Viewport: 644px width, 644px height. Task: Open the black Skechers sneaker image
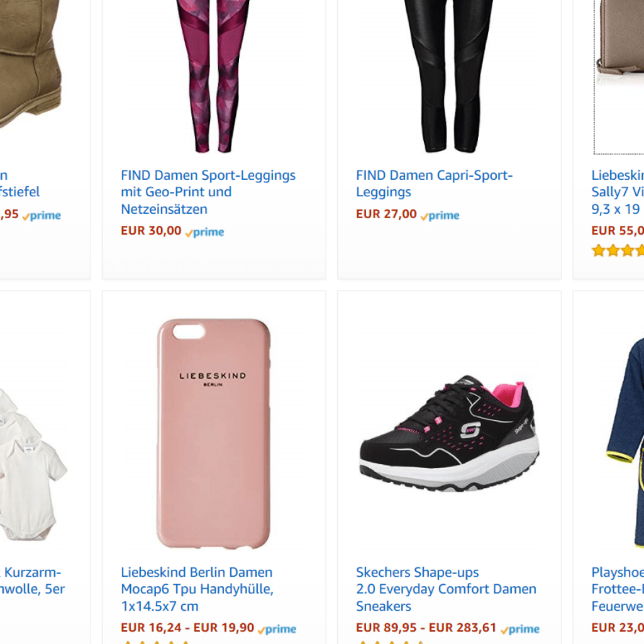point(449,434)
